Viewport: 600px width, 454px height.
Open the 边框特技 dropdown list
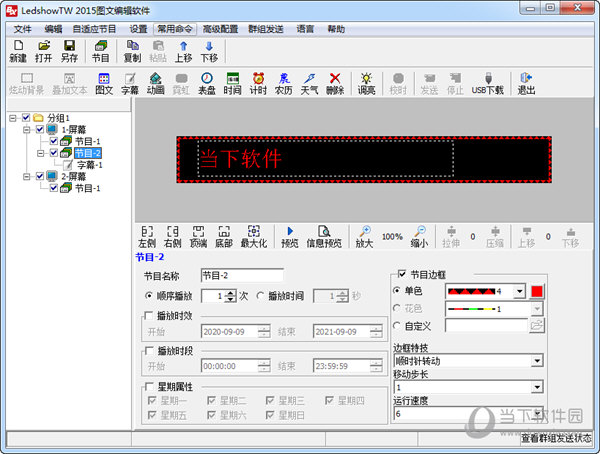[x=537, y=360]
